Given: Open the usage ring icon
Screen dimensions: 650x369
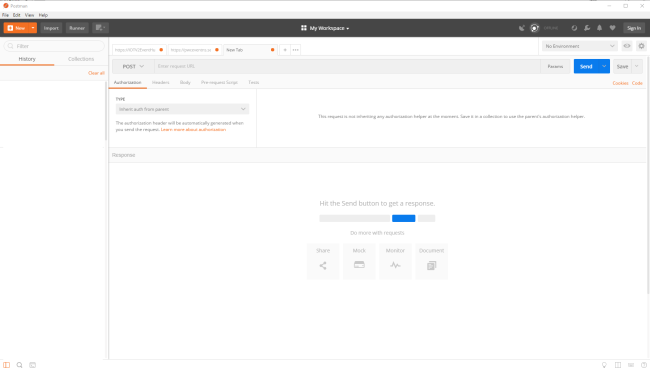Looking at the screenshot, I should (574, 28).
